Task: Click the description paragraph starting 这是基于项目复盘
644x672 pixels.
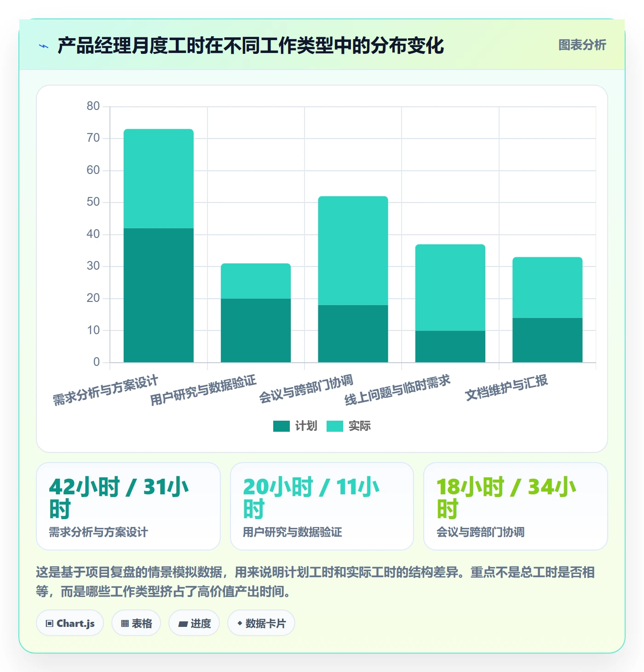Action: pos(316,582)
